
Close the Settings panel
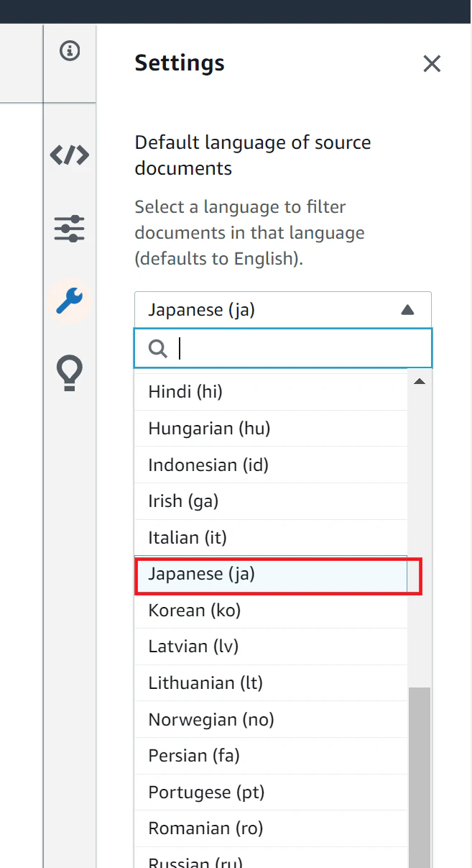(x=432, y=64)
